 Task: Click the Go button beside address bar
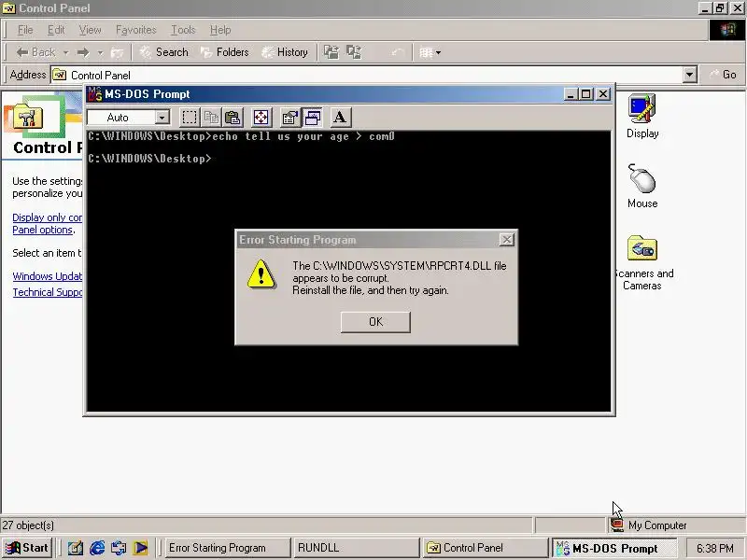723,75
